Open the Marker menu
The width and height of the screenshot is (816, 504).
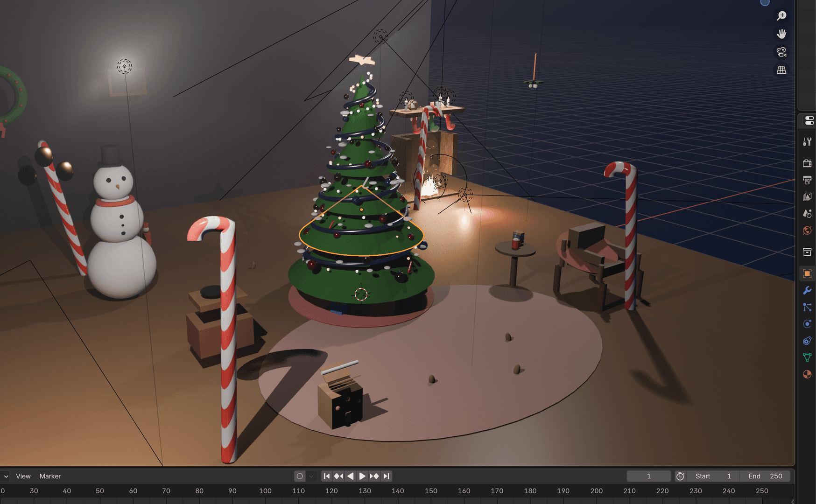(50, 476)
